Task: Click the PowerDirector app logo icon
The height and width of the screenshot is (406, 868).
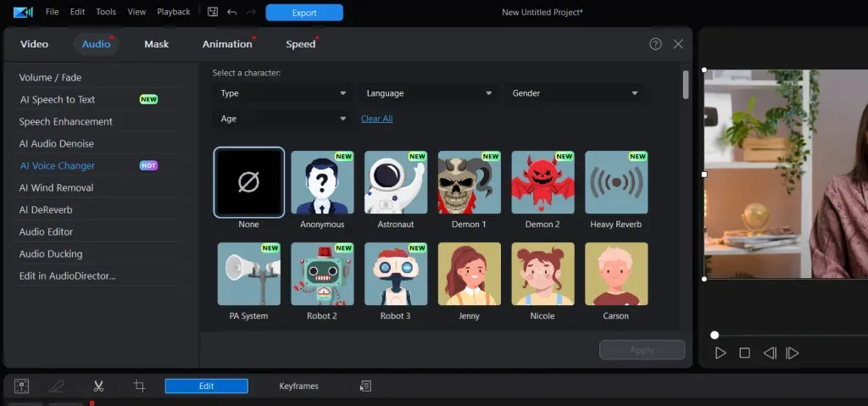Action: [23, 12]
